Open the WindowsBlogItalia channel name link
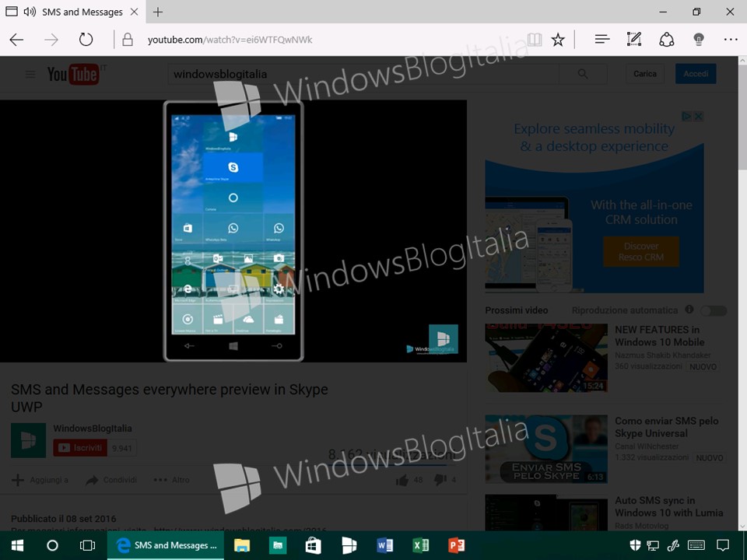This screenshot has width=747, height=560. pos(93,429)
